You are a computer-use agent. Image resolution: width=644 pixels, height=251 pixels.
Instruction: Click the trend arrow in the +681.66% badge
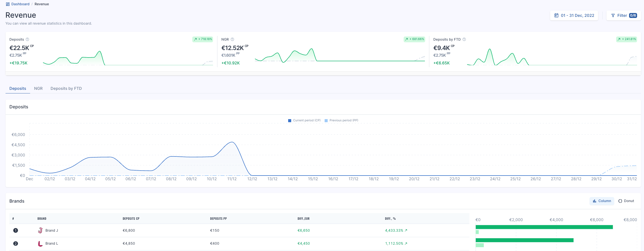(x=406, y=39)
